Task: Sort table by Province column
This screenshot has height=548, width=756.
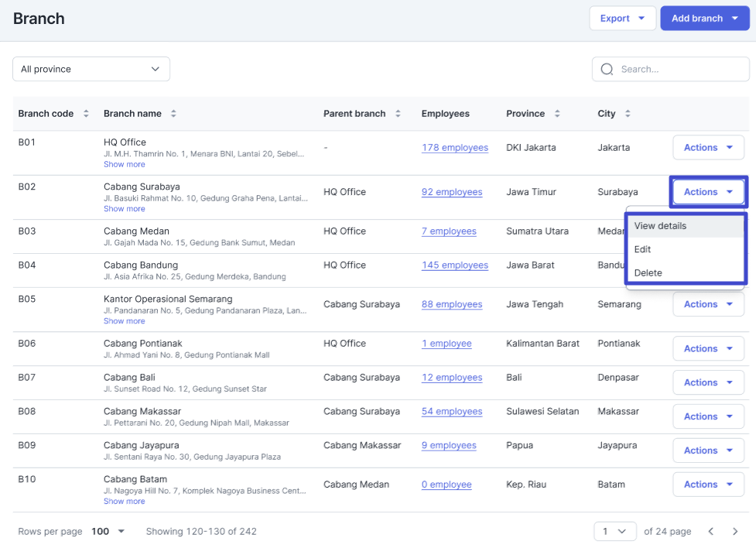Action: coord(557,114)
